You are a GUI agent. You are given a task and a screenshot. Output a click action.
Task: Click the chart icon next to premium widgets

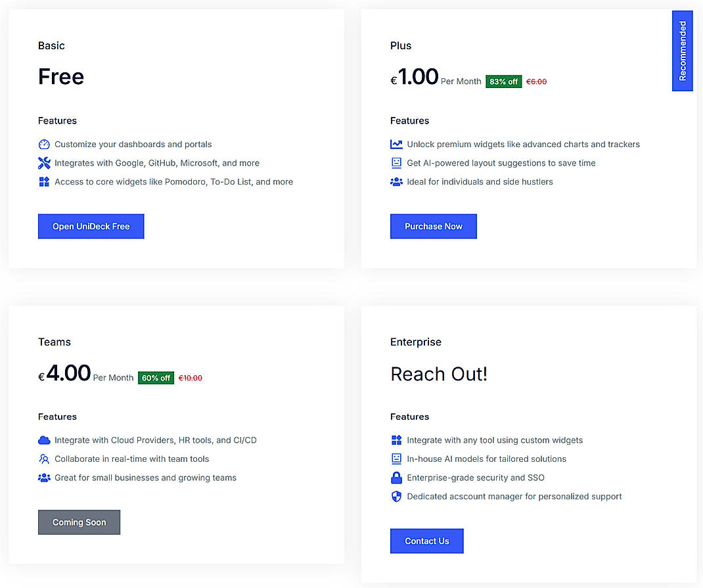396,144
